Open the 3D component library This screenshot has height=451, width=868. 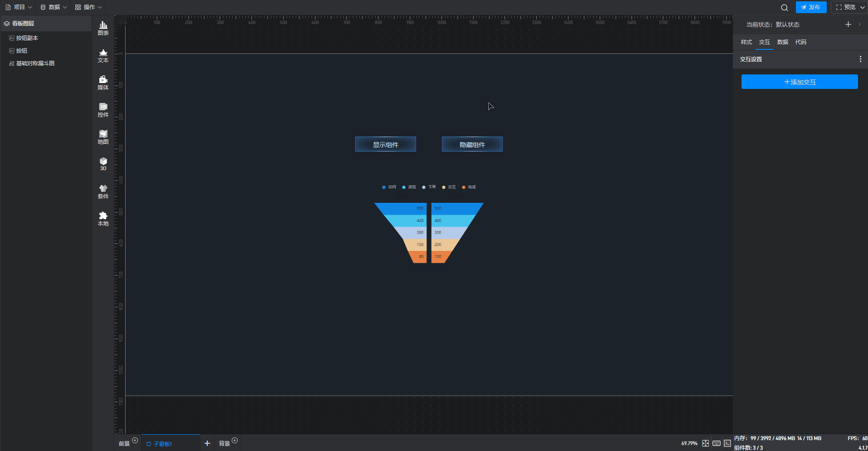tap(103, 164)
